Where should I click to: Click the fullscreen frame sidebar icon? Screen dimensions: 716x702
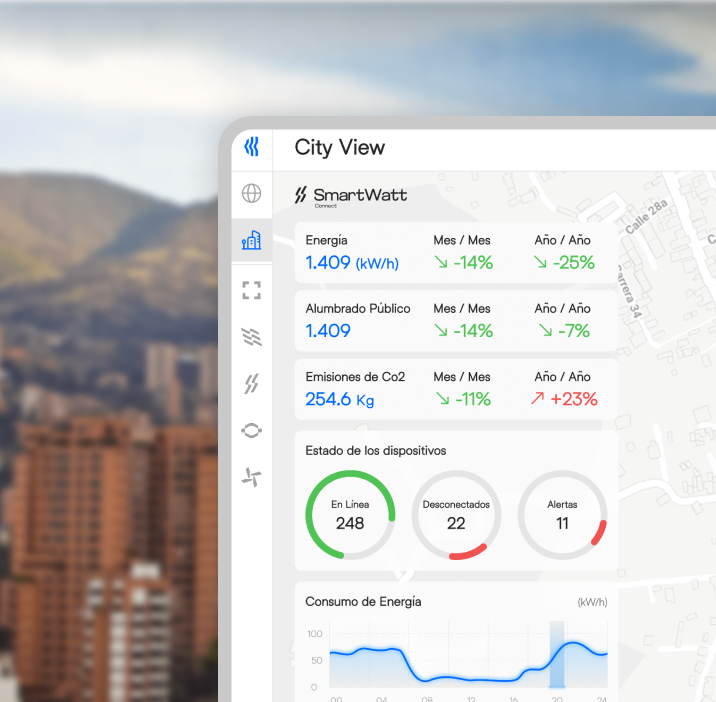click(x=252, y=290)
